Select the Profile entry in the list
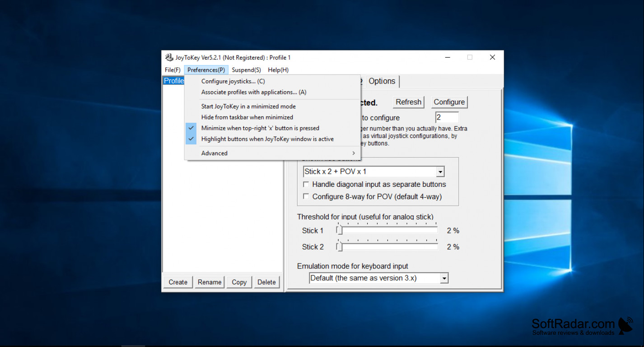The height and width of the screenshot is (347, 644). tap(174, 81)
